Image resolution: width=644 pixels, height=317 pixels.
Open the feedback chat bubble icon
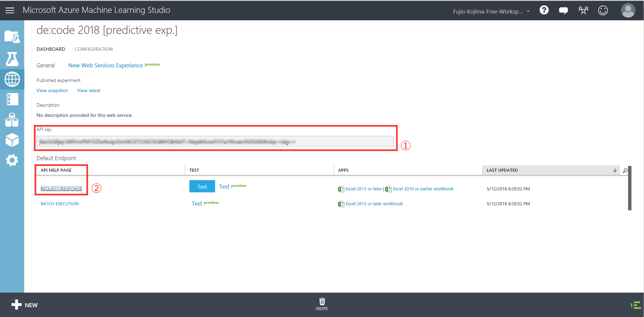563,11
